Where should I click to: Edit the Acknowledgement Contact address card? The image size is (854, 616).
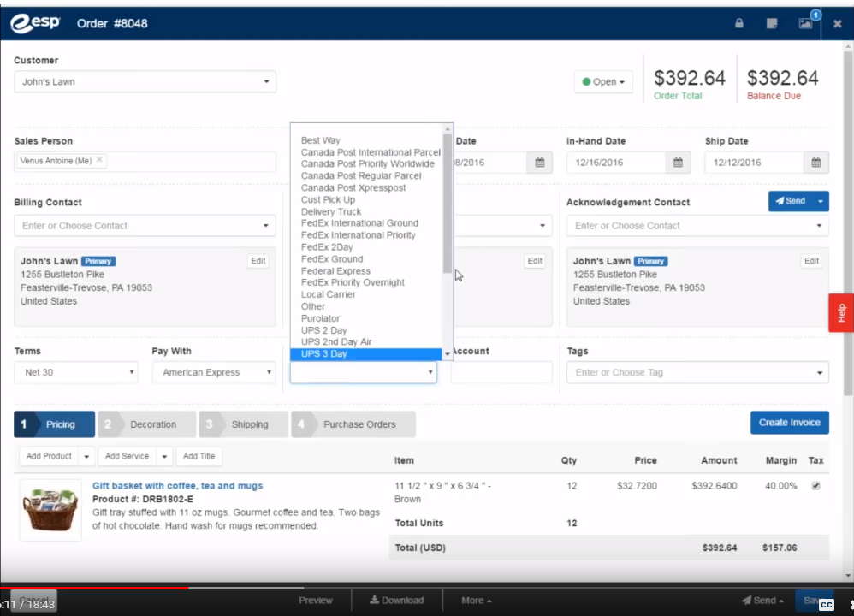pyautogui.click(x=811, y=261)
